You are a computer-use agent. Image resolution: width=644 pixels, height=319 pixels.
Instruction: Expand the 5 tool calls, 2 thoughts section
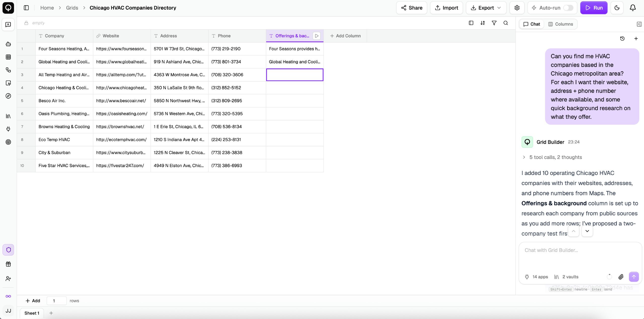click(552, 157)
